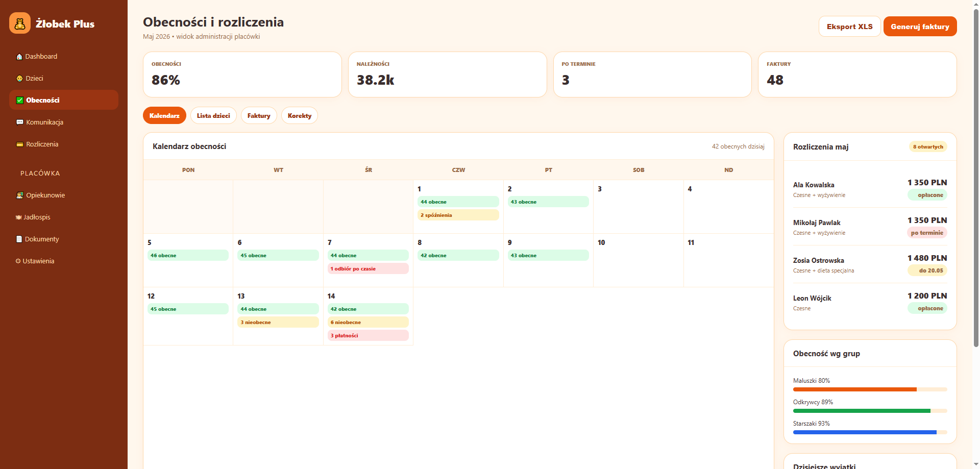Open Rozliczenia via its card icon
This screenshot has width=980, height=469.
point(20,144)
